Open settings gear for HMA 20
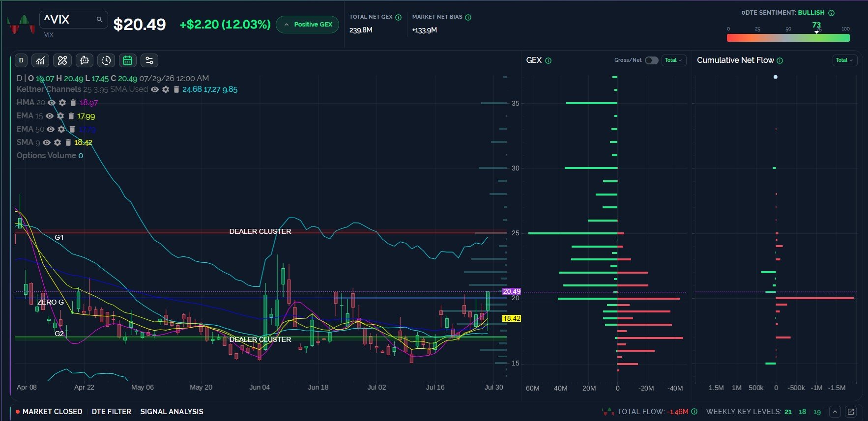Viewport: 868px width, 421px height. click(62, 103)
